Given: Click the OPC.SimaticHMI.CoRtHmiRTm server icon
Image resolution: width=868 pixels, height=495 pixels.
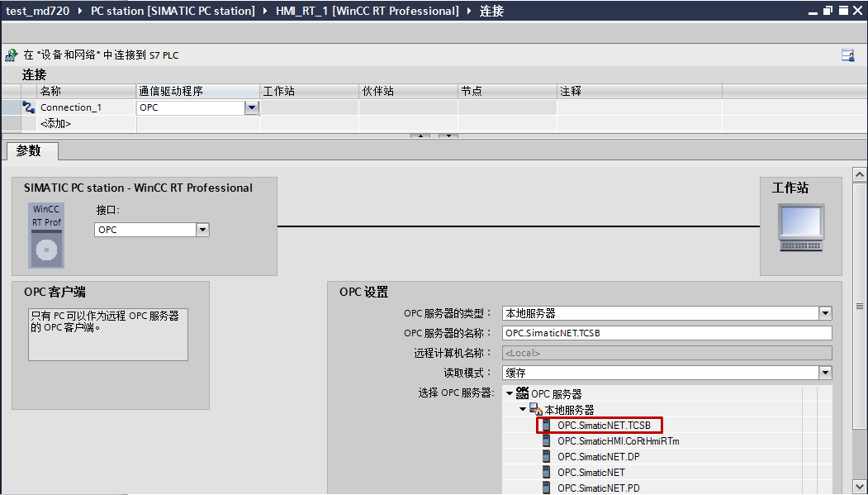Looking at the screenshot, I should 547,440.
